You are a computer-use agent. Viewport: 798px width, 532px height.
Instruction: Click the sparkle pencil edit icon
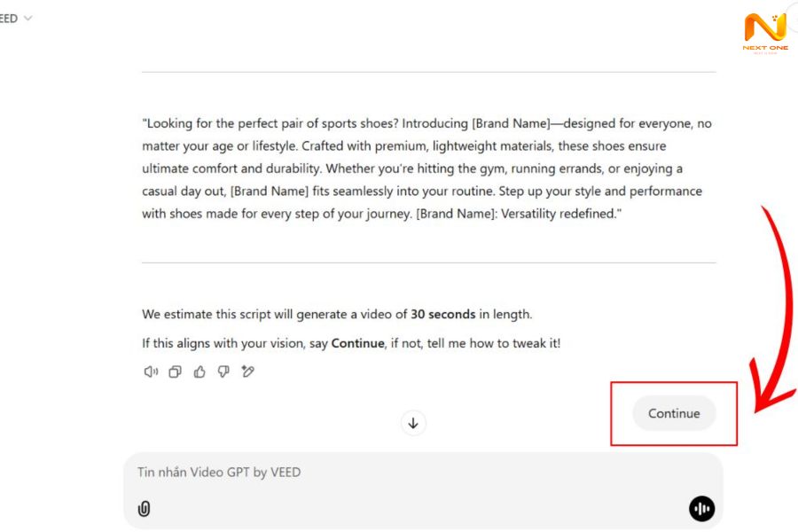(248, 372)
